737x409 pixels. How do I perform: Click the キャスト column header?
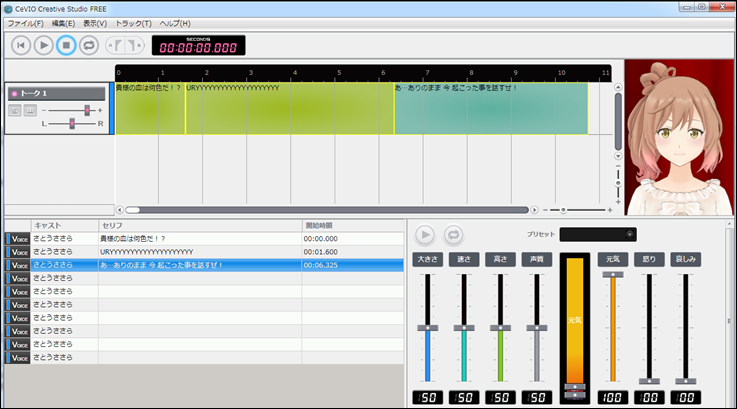pos(65,226)
